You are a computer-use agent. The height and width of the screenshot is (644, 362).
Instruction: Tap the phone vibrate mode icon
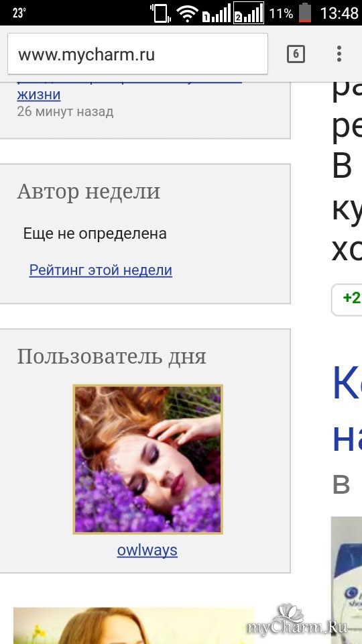[x=160, y=13]
